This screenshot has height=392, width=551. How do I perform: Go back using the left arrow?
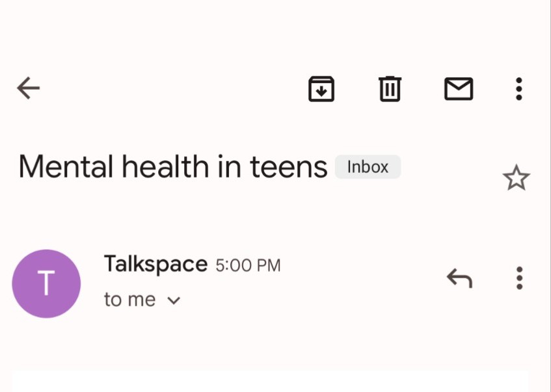[29, 88]
